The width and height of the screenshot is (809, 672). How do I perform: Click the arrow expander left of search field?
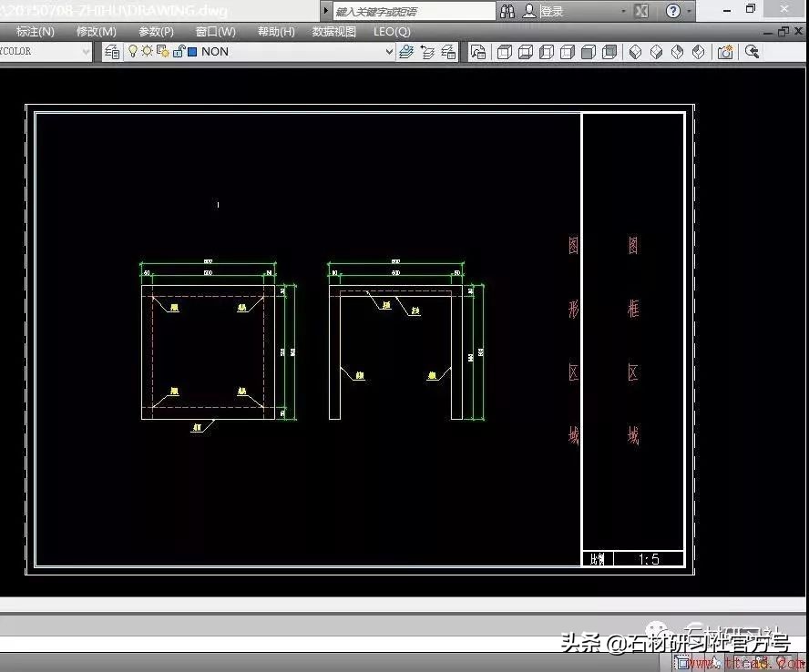(x=325, y=10)
